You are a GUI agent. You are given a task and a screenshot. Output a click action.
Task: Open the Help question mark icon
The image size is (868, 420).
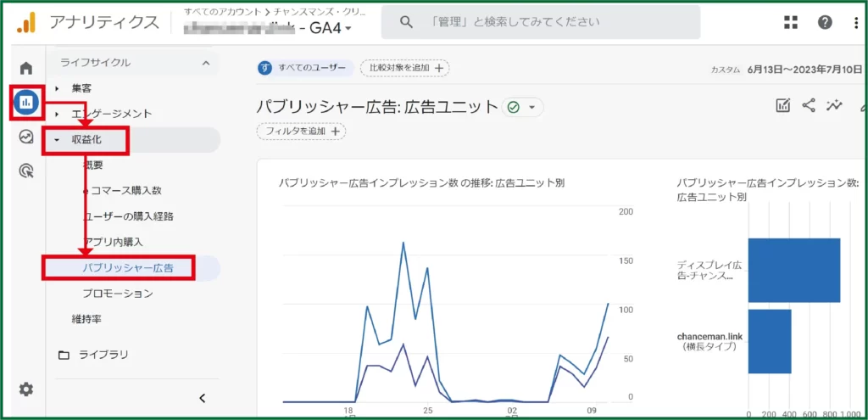point(825,22)
